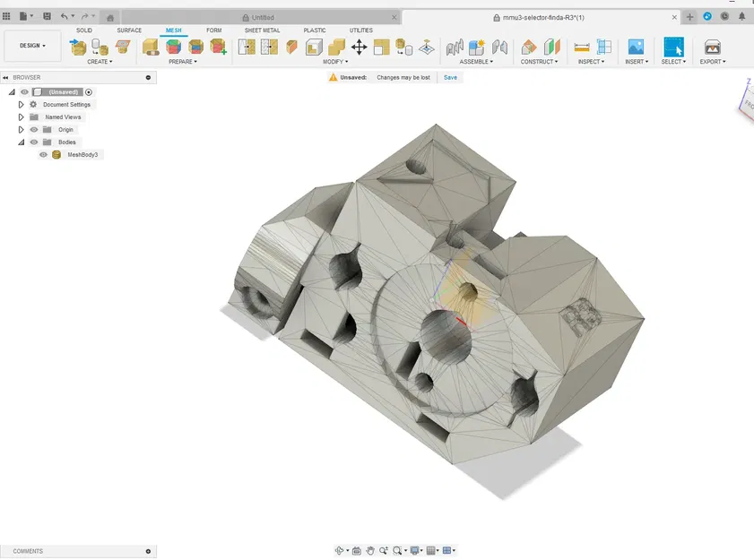Open the Grid and Snaps dropdown
754x560 pixels.
coord(431,550)
